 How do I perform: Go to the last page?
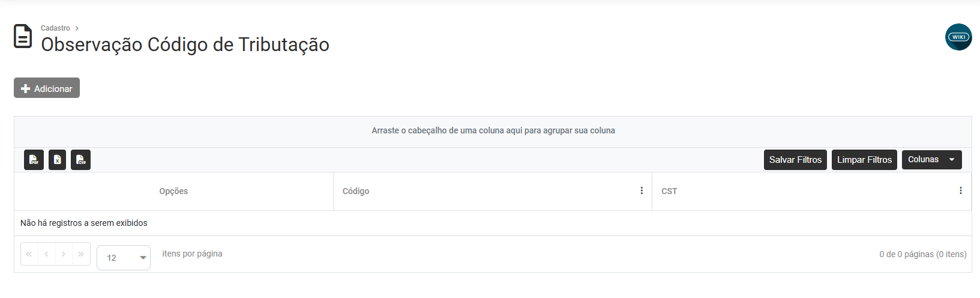(81, 254)
